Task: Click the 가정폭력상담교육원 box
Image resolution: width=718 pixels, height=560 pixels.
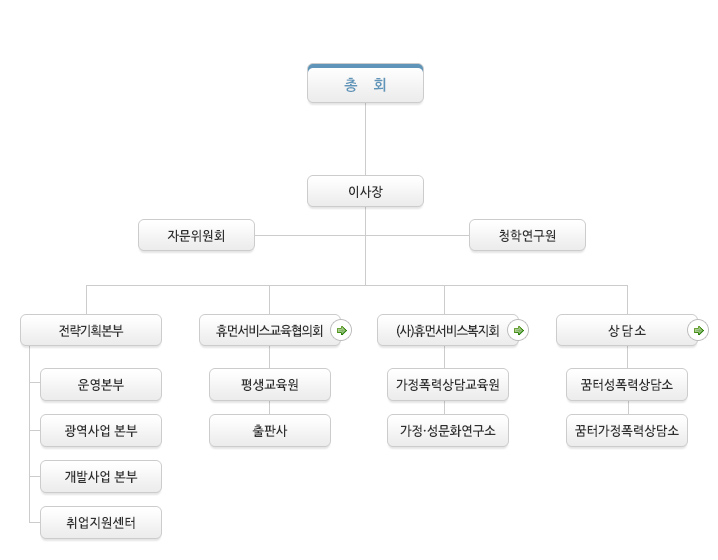Action: tap(448, 384)
